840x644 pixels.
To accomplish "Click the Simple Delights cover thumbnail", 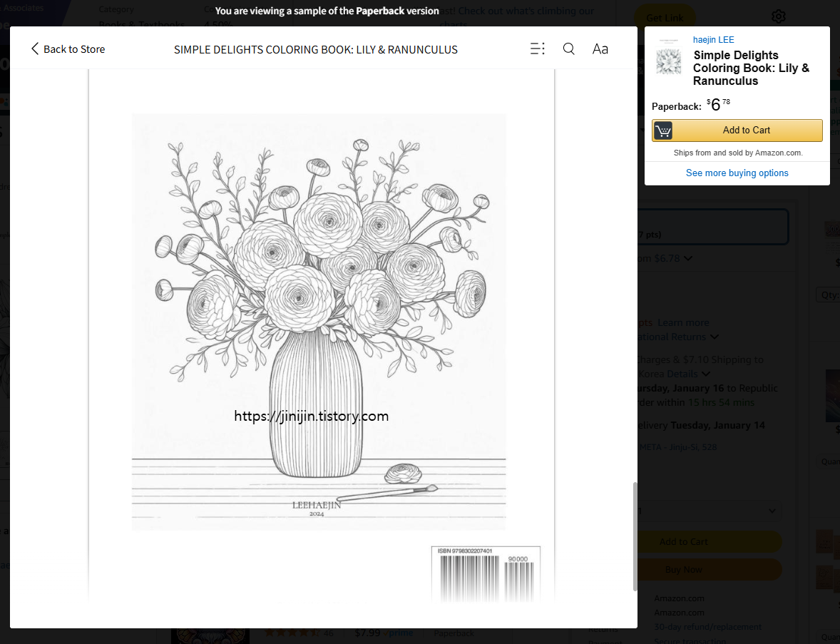I will pos(667,60).
